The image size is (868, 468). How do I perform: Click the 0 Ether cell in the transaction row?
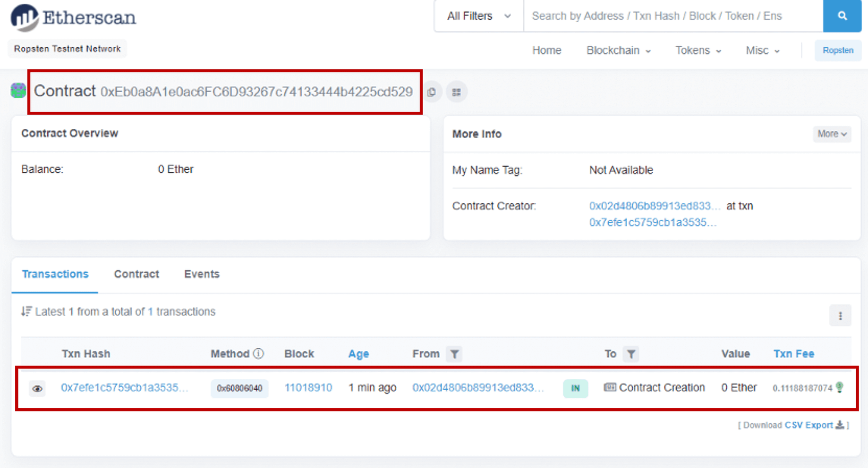739,388
